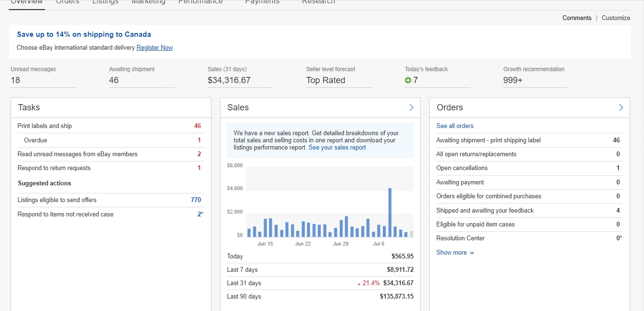Select the Open cancellations row
Viewport: 644px width, 311px height.
click(x=462, y=168)
